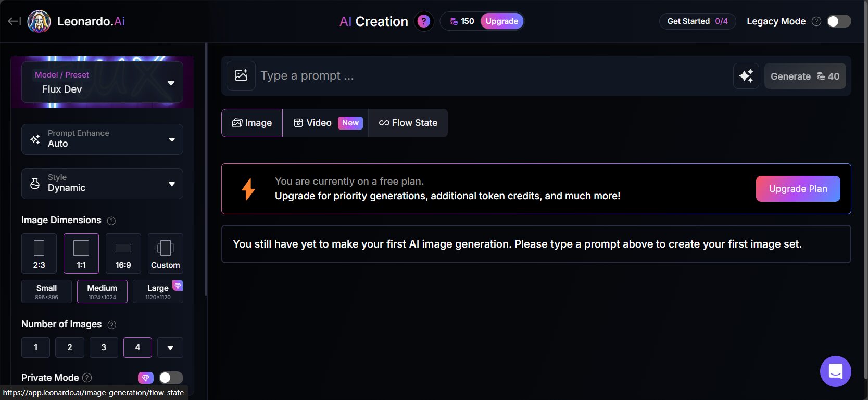Image resolution: width=868 pixels, height=400 pixels.
Task: Set number of images to 1
Action: (36, 347)
